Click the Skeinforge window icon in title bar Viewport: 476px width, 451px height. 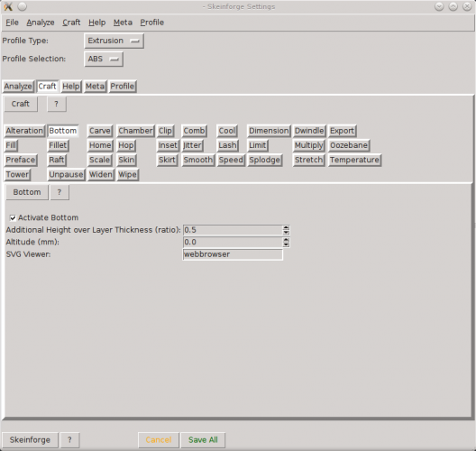(x=8, y=6)
